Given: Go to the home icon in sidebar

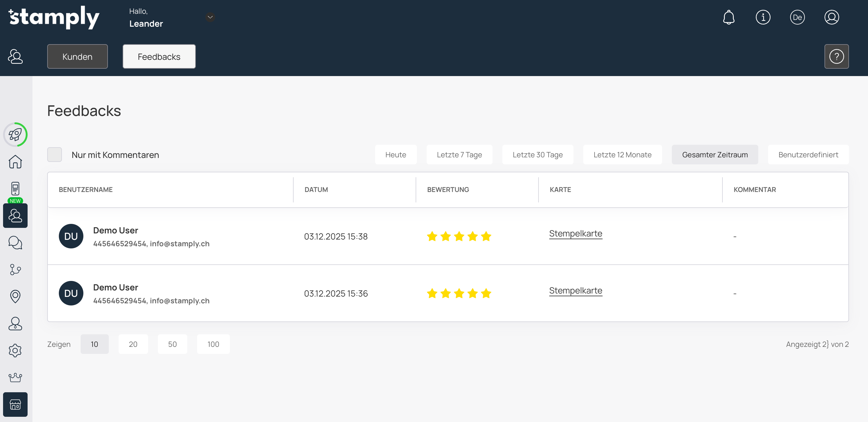Looking at the screenshot, I should coord(15,162).
